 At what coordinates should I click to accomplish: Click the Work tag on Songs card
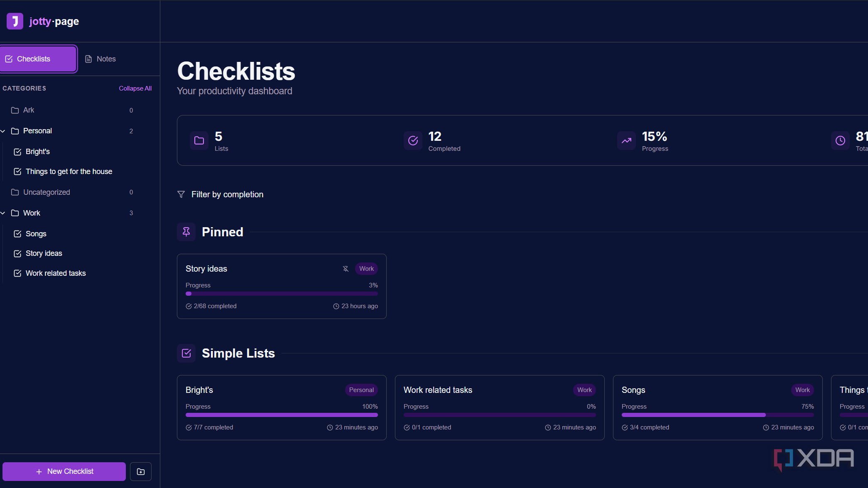pyautogui.click(x=802, y=390)
